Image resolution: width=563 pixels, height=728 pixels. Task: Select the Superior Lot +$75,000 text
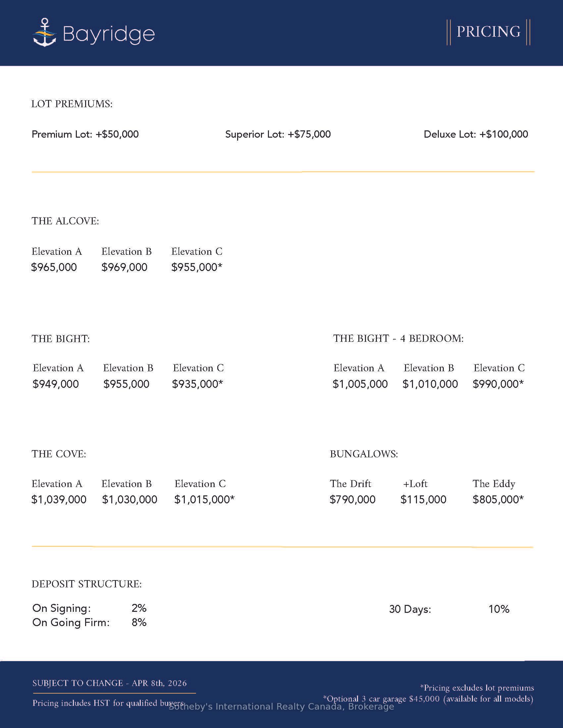click(x=278, y=134)
